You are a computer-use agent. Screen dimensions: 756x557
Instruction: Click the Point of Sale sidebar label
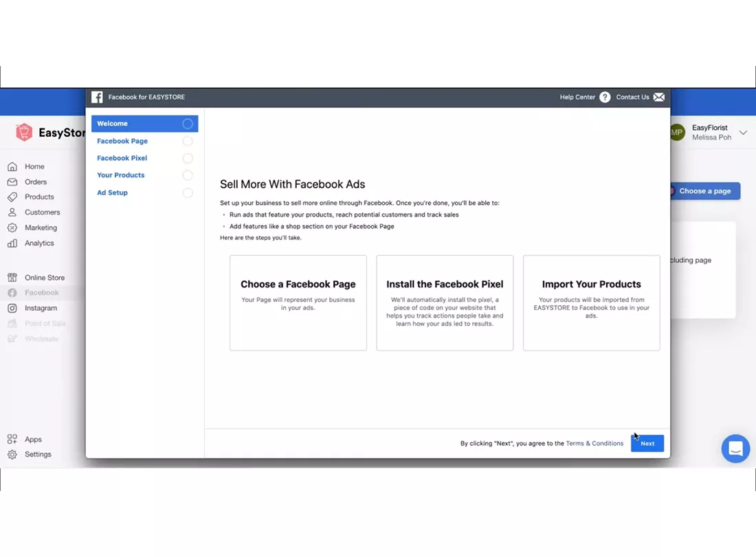point(45,323)
